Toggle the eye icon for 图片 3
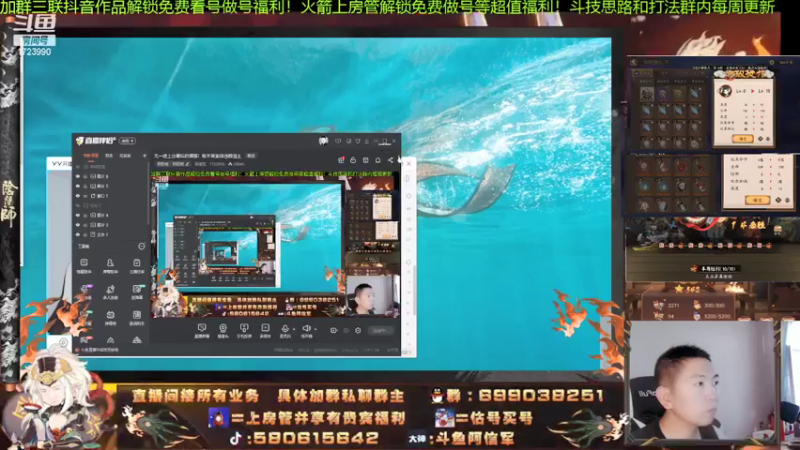The height and width of the screenshot is (450, 800). coord(78,225)
